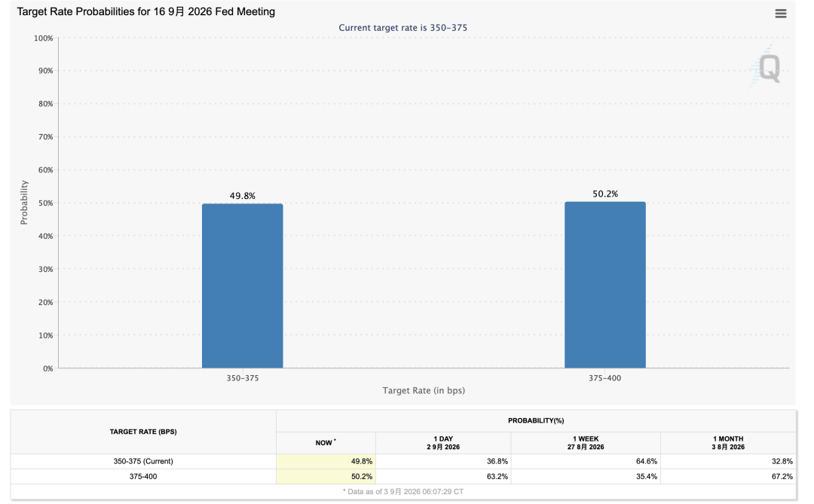Click the 1 MONTH cell showing 67.2%
This screenshot has width=814, height=504.
click(x=728, y=476)
